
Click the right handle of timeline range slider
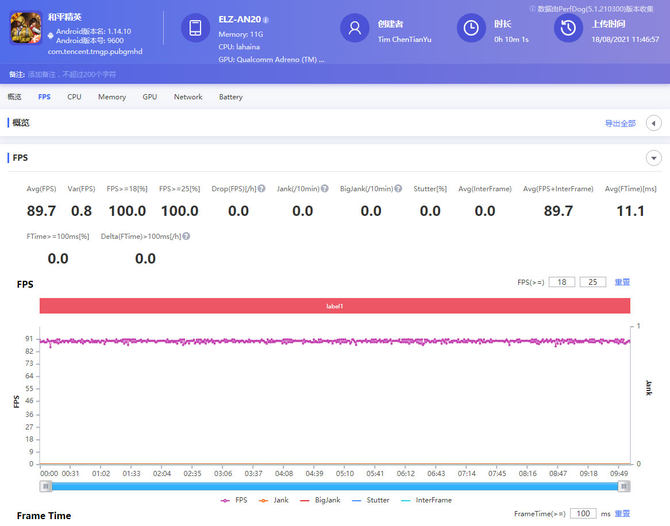[624, 486]
